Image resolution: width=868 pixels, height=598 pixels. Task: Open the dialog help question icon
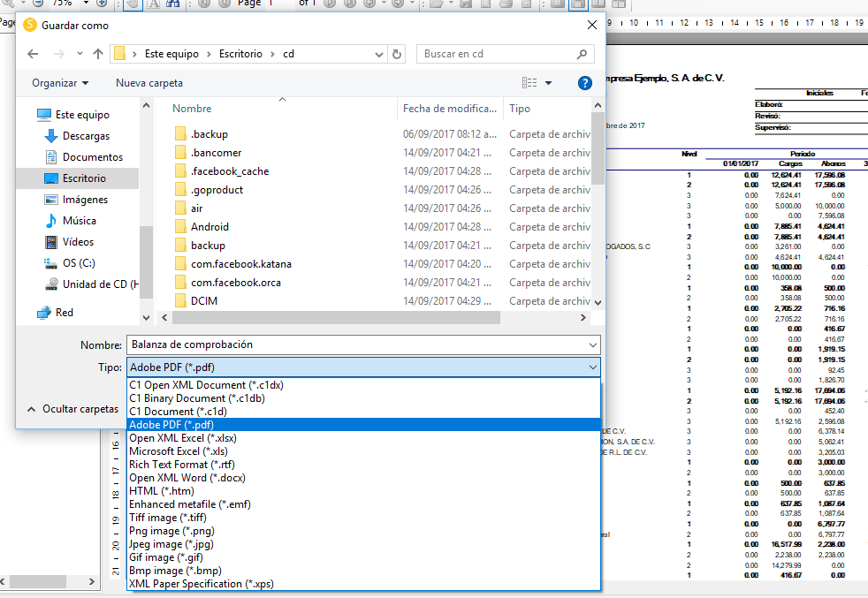584,83
